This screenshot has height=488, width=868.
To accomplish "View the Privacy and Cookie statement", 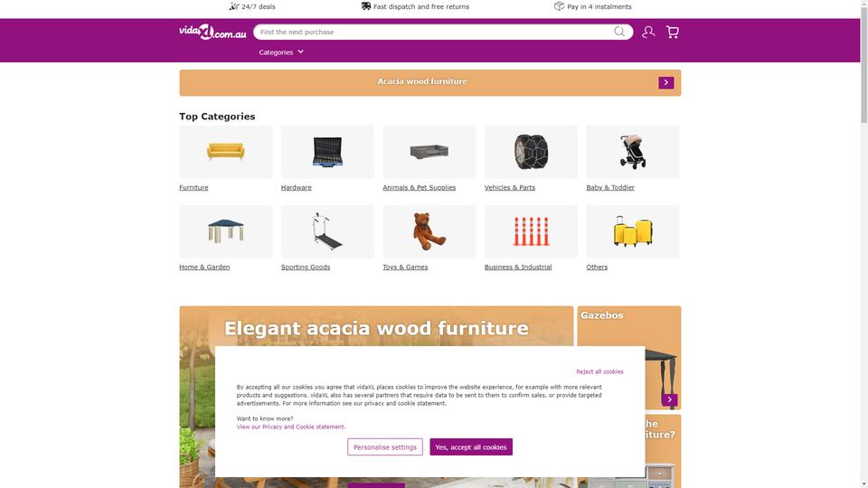I will pos(290,427).
